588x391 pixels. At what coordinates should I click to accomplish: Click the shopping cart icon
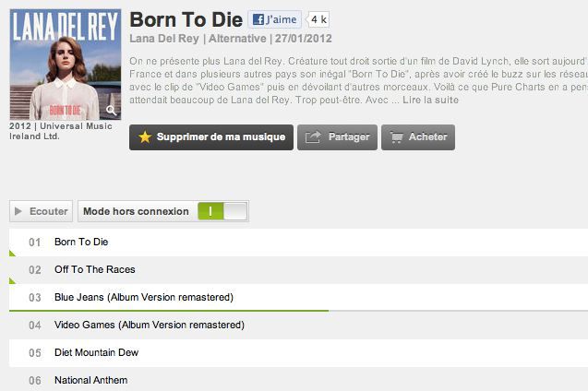[396, 137]
